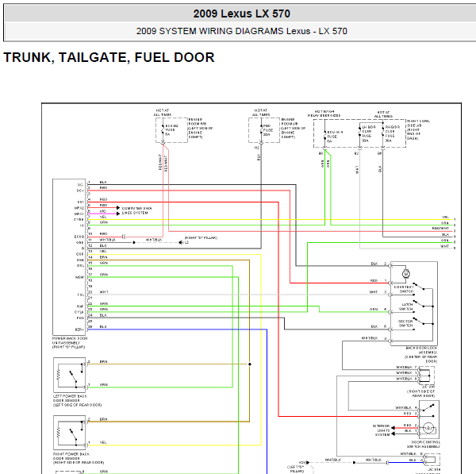Click the "VIO" wire color label at pin 6

click(x=103, y=211)
